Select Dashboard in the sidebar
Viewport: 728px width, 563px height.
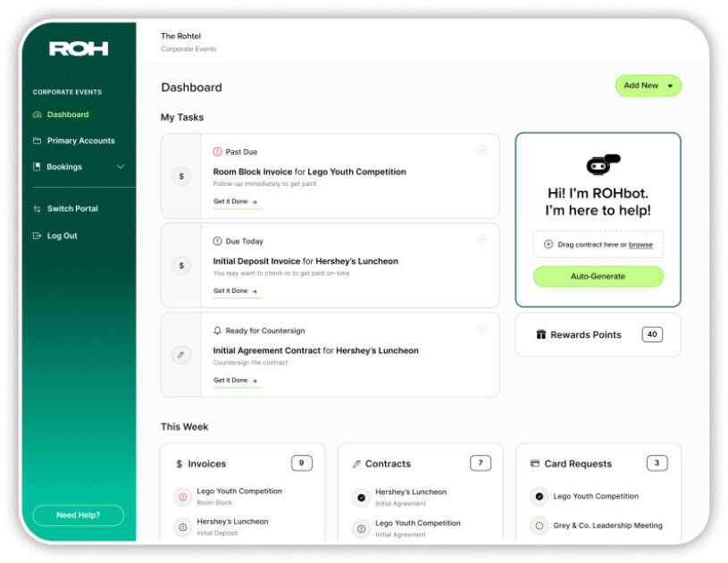[x=67, y=115]
